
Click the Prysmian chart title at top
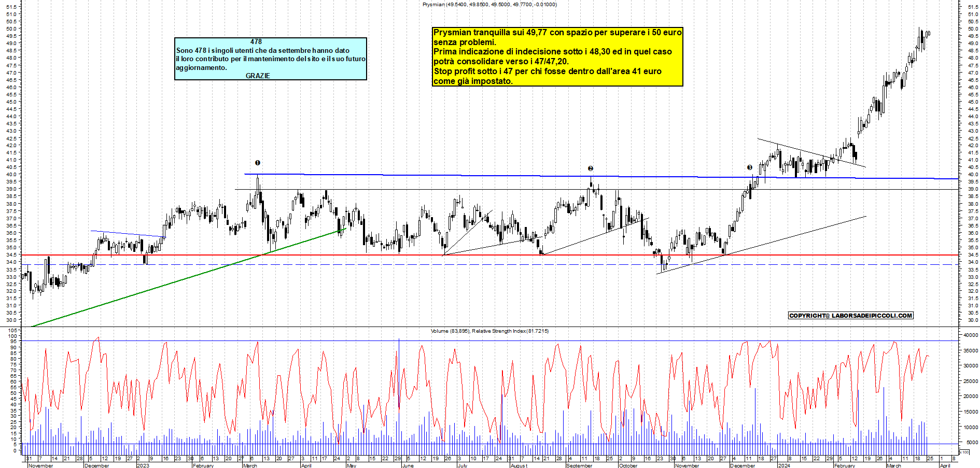point(489,5)
